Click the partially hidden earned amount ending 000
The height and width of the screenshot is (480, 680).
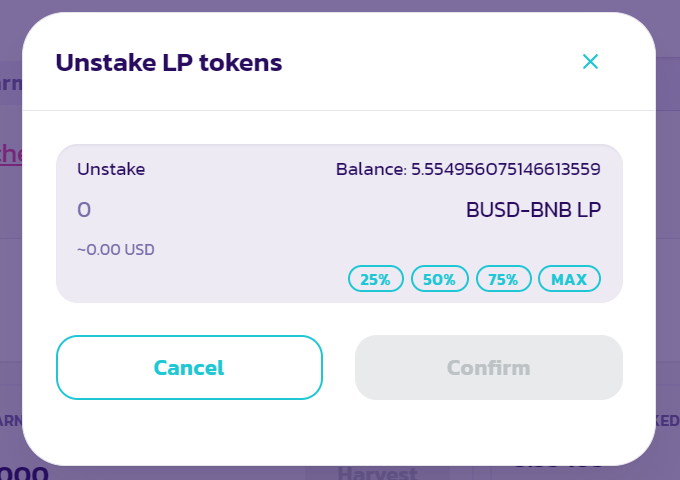tap(24, 473)
